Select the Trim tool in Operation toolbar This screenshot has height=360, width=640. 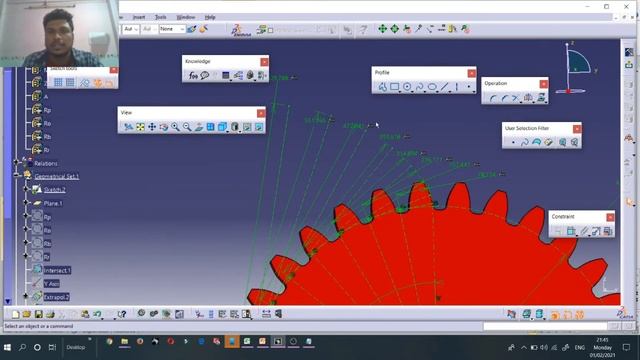[x=516, y=98]
